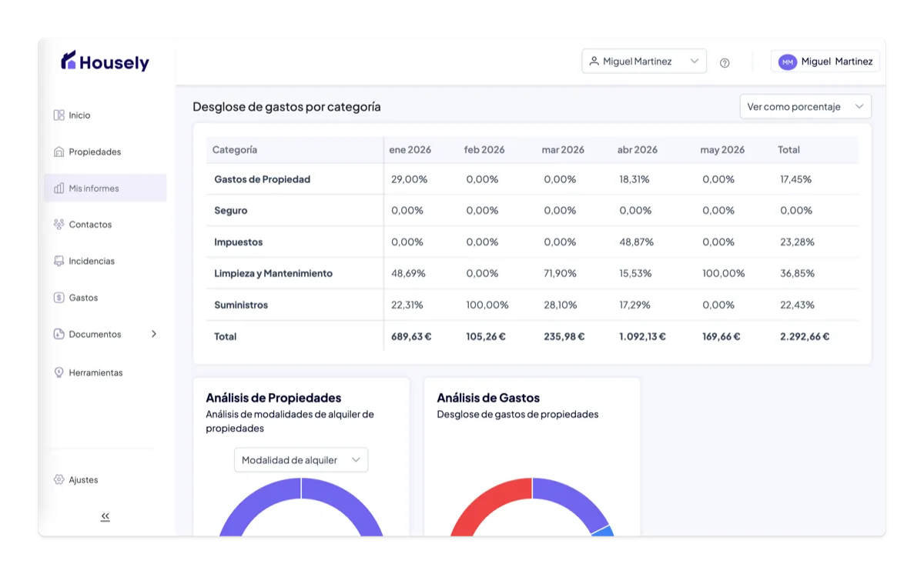Select the Suministros row label

pyautogui.click(x=241, y=305)
